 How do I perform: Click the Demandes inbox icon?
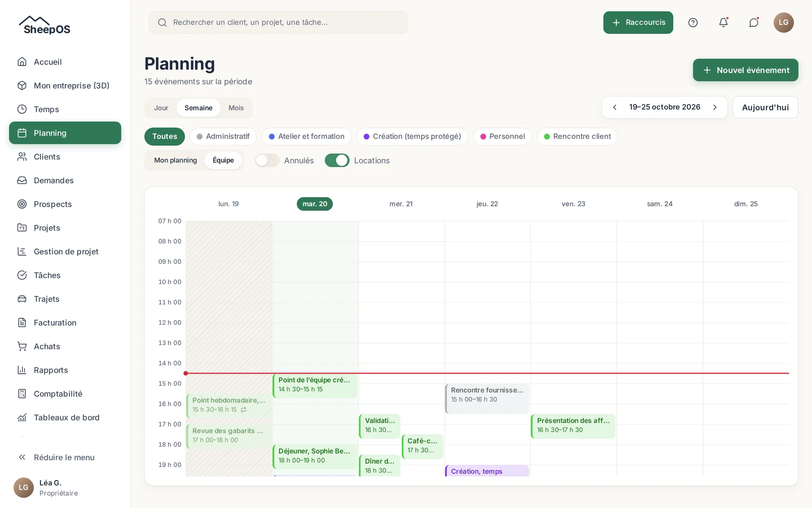click(x=22, y=180)
